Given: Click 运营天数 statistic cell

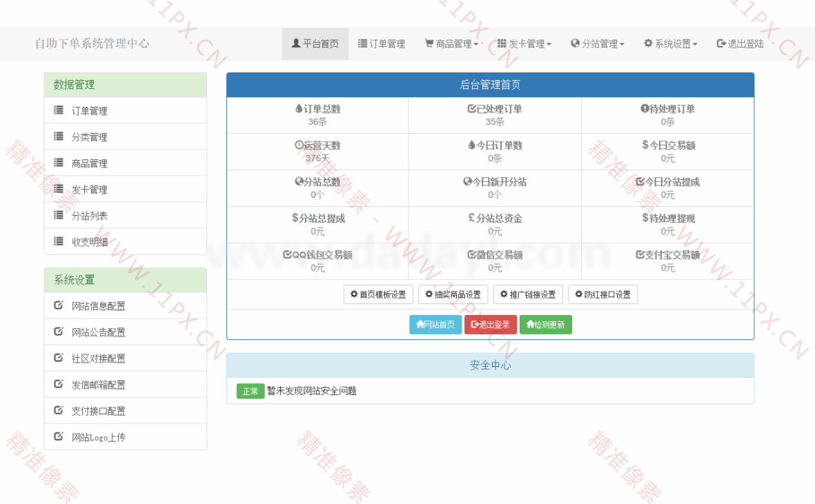Looking at the screenshot, I should coord(317,152).
